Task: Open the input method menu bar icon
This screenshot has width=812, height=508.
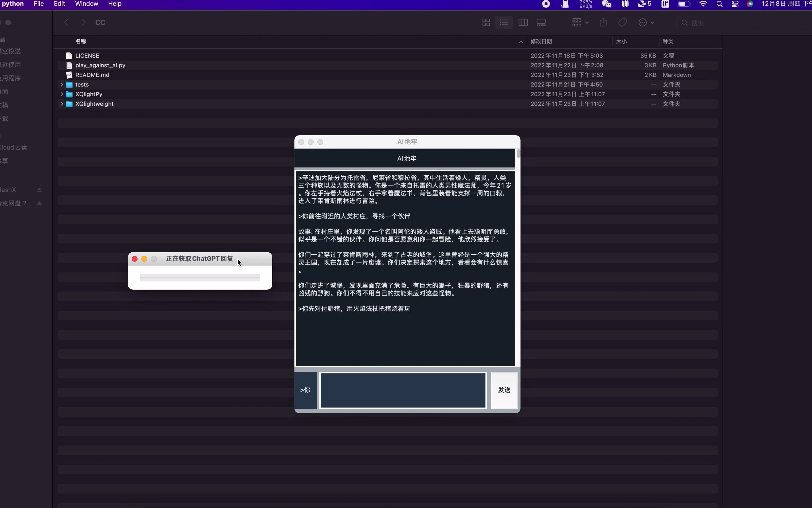Action: tap(665, 4)
